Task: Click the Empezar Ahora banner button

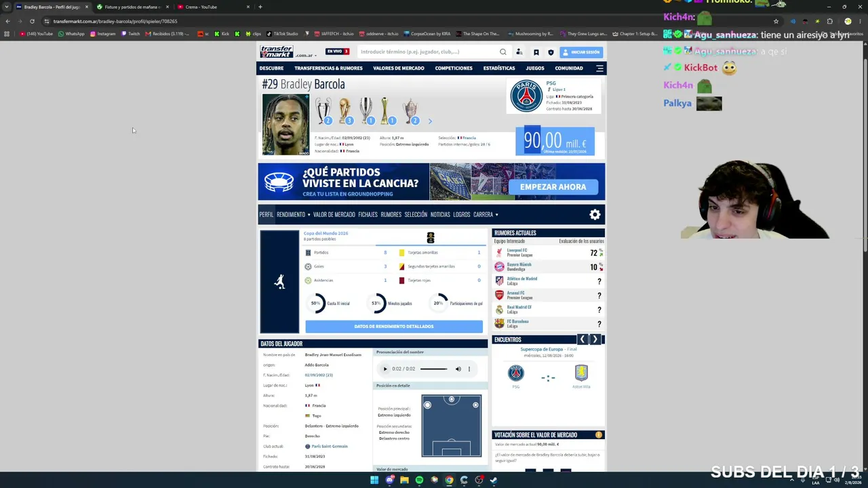Action: [553, 187]
